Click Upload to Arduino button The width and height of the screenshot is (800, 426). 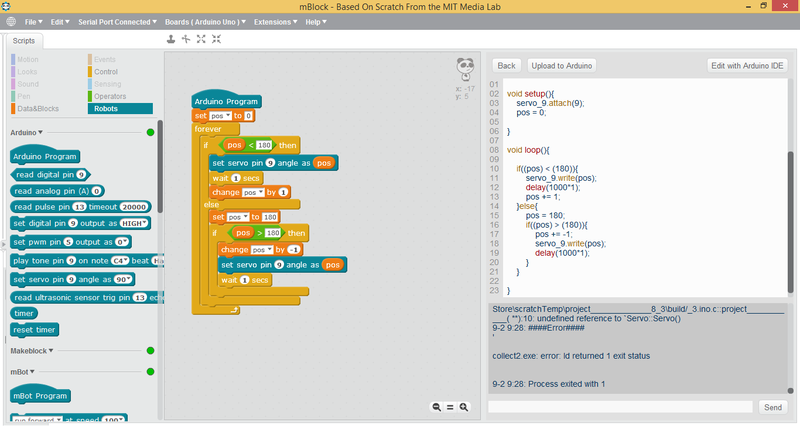562,66
